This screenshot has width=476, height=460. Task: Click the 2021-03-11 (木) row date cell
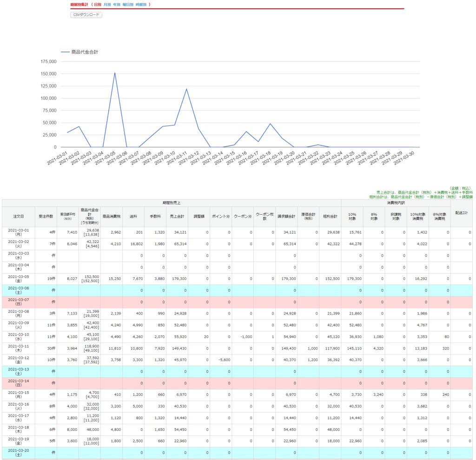click(19, 348)
